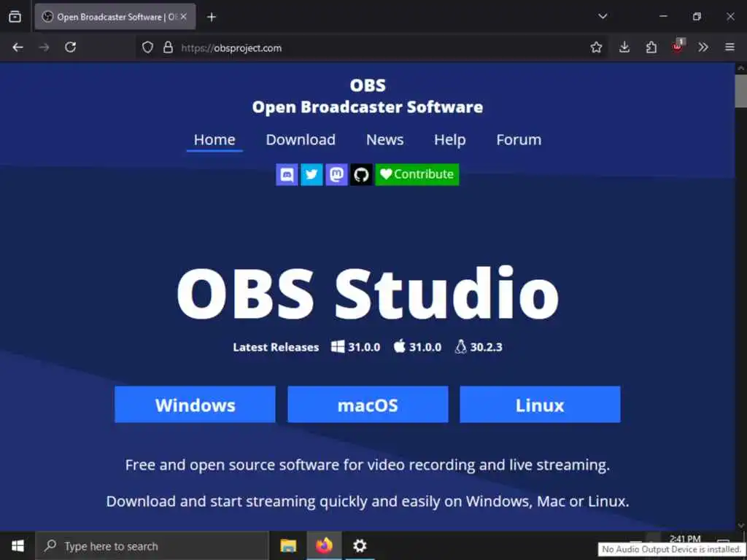
Task: Click the page vertical scrollbar thumb
Action: pyautogui.click(x=741, y=90)
